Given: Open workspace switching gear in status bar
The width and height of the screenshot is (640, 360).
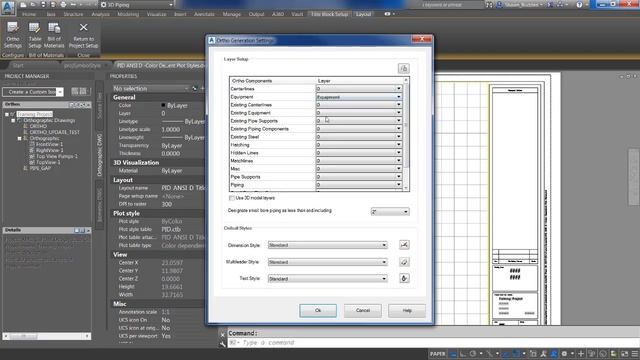Looking at the screenshot, I should [564, 354].
